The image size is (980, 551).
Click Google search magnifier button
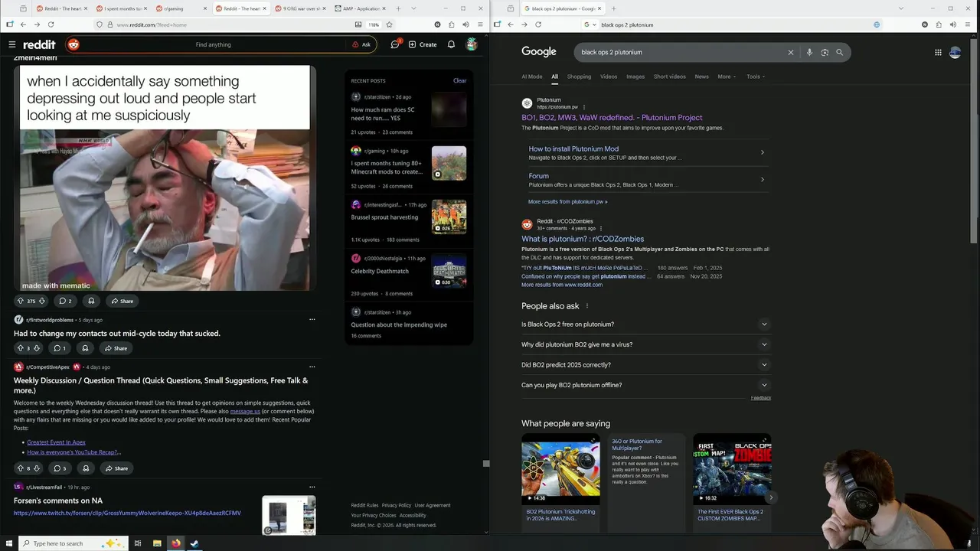tap(839, 52)
